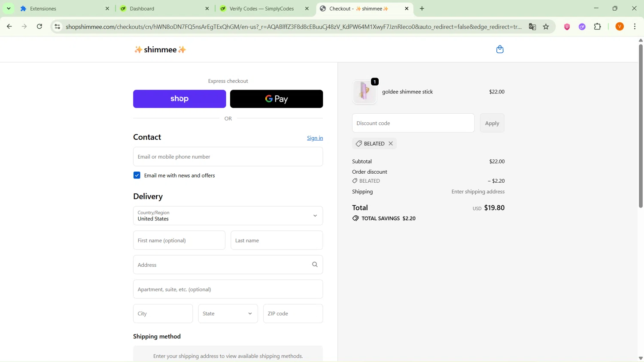This screenshot has height=362, width=644.
Task: Click the goldee shimmee stick product thumbnail
Action: [x=364, y=92]
